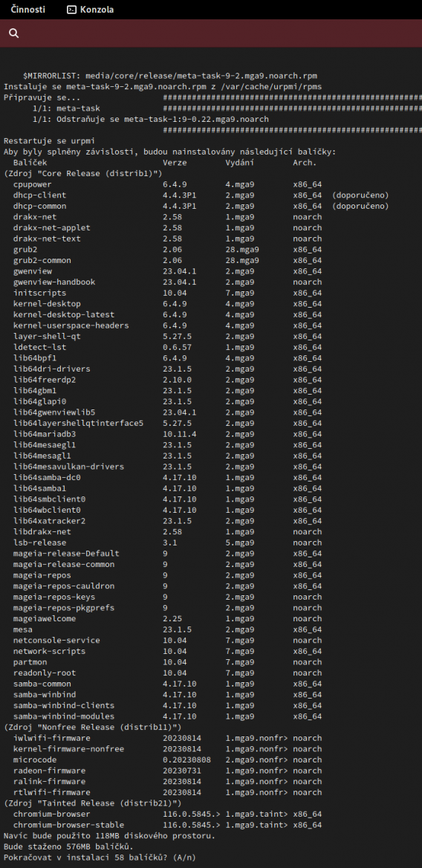Click the 'Zdroj "Core Release (distrib1)"' heading
Image resolution: width=422 pixels, height=868 pixels.
click(83, 173)
